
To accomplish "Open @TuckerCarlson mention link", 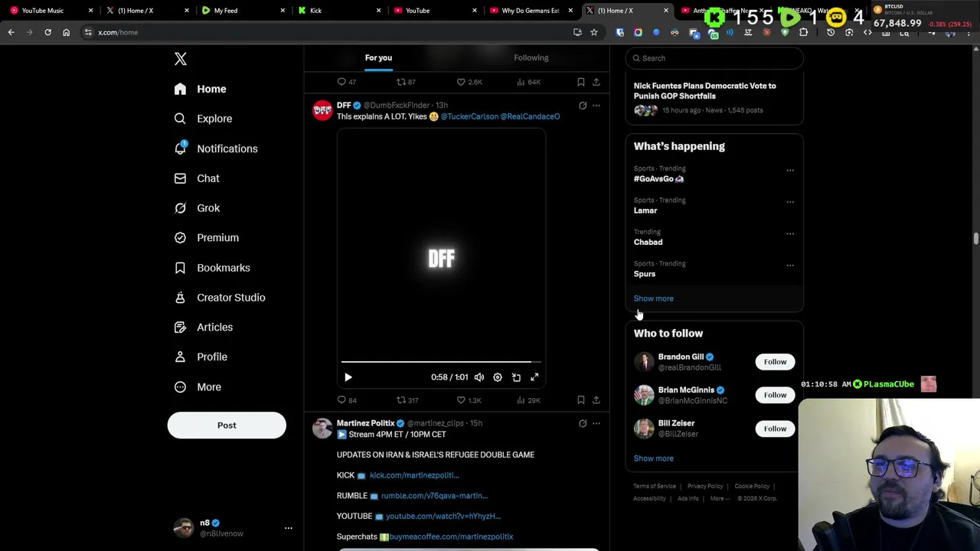I will (x=469, y=116).
